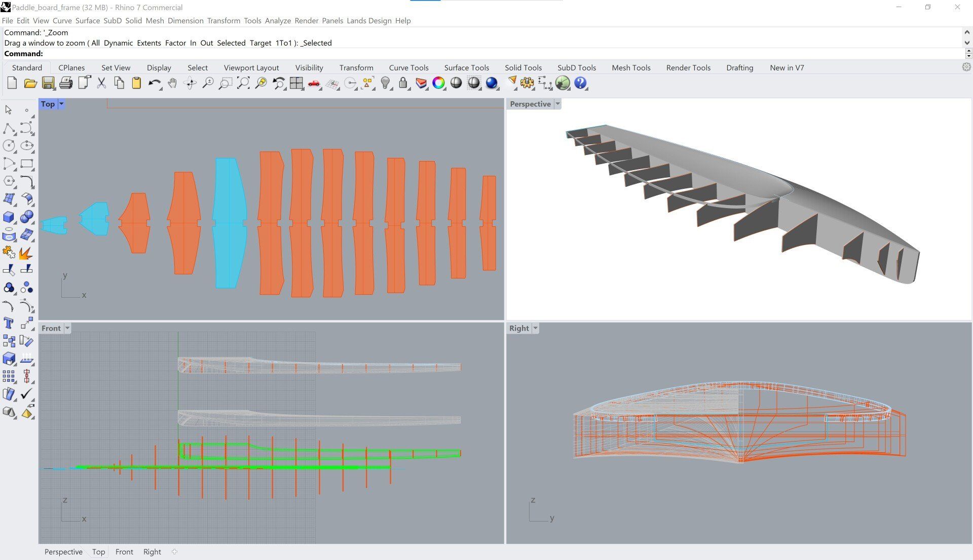Click the Open file folder icon
This screenshot has width=973, height=560.
click(x=30, y=83)
